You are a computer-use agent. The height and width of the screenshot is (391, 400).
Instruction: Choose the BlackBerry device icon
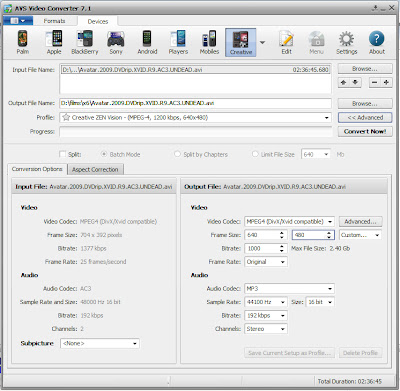[85, 42]
